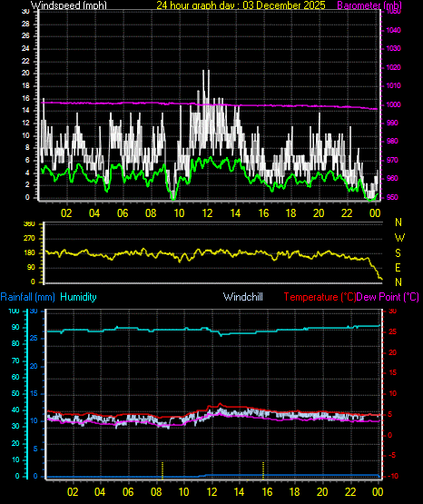
Task: Click hour label "00" under the windspeed chart
Action: coord(375,213)
